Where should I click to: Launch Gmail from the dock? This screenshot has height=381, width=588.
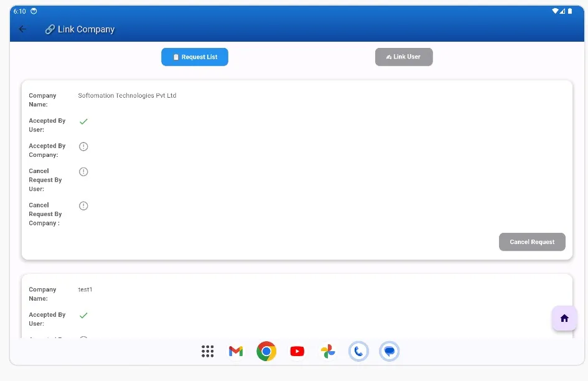[236, 351]
